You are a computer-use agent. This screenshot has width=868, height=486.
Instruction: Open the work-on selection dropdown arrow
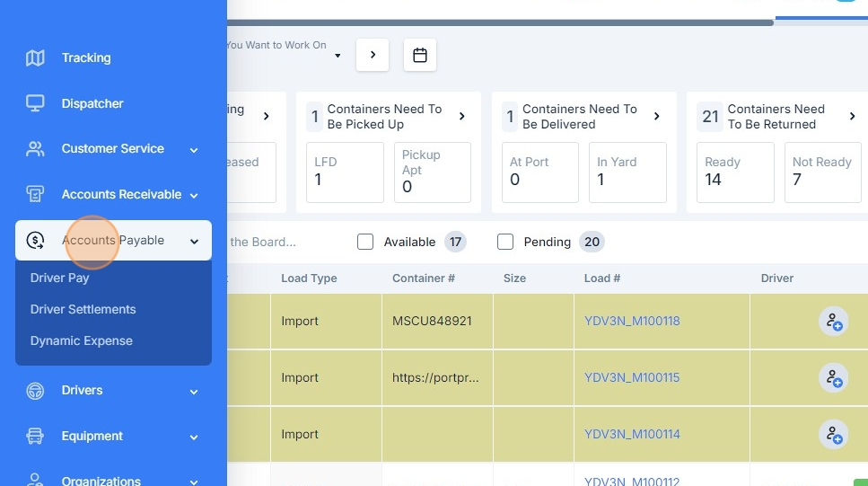[x=338, y=56]
